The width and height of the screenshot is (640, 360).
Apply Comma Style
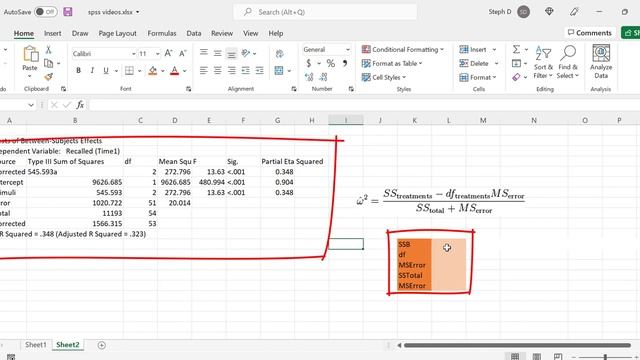click(x=345, y=63)
